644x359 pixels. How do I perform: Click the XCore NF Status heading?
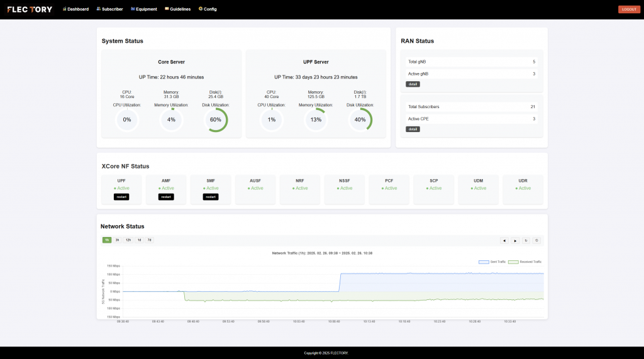[x=125, y=167]
